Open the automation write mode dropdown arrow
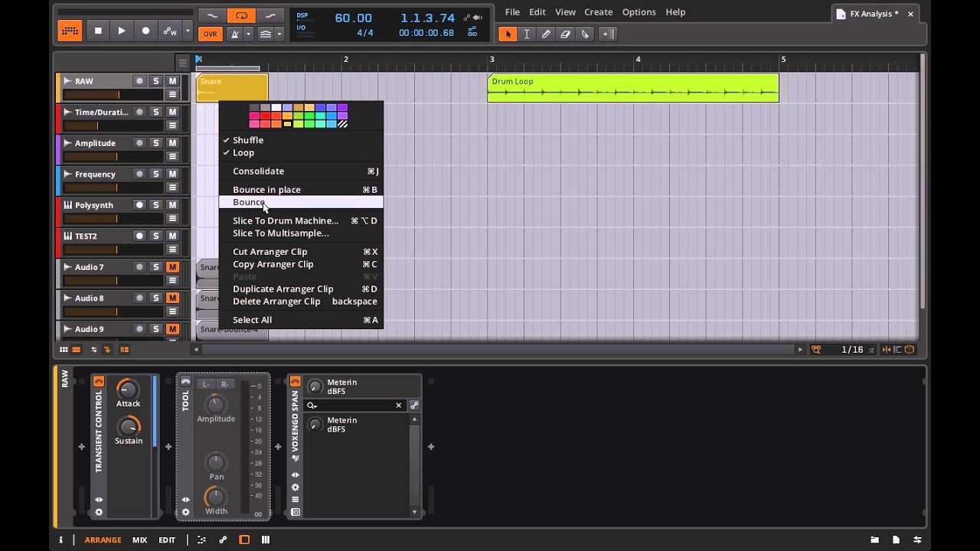Image resolution: width=980 pixels, height=551 pixels. click(188, 31)
